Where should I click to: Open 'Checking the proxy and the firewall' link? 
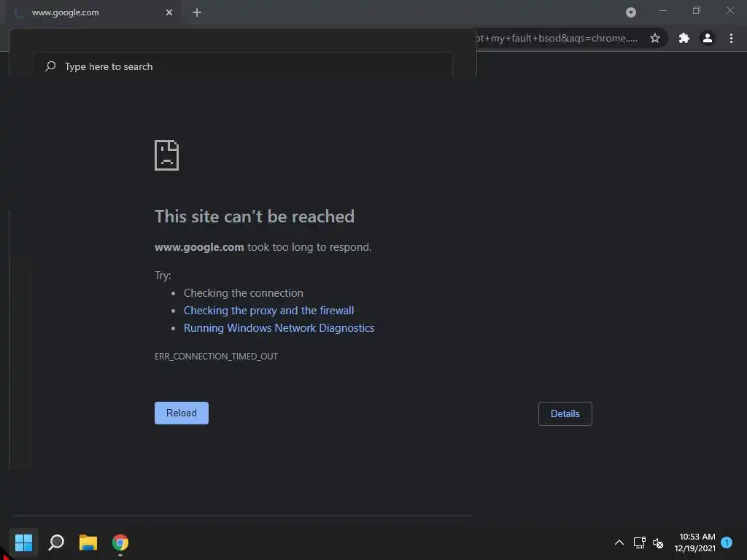pos(268,311)
